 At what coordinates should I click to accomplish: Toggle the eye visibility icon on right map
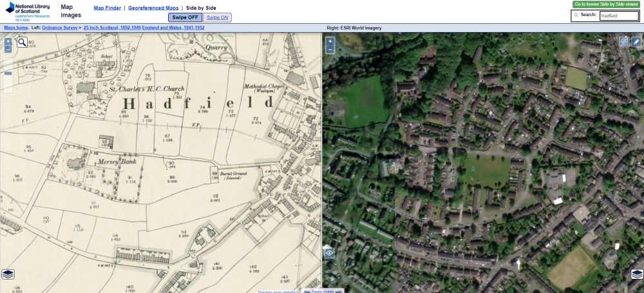(329, 253)
